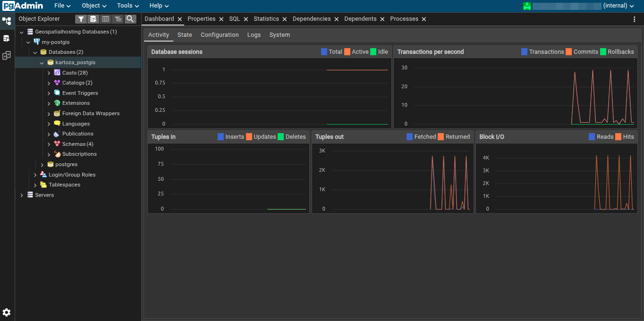644x321 pixels.
Task: Click the Filtered Rows toolbar icon
Action: 118,19
